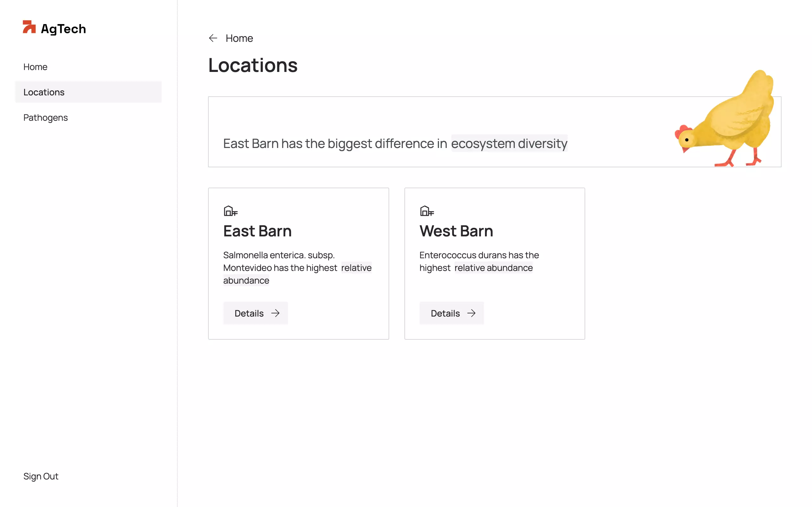Click the AgTech logo icon

pos(29,27)
